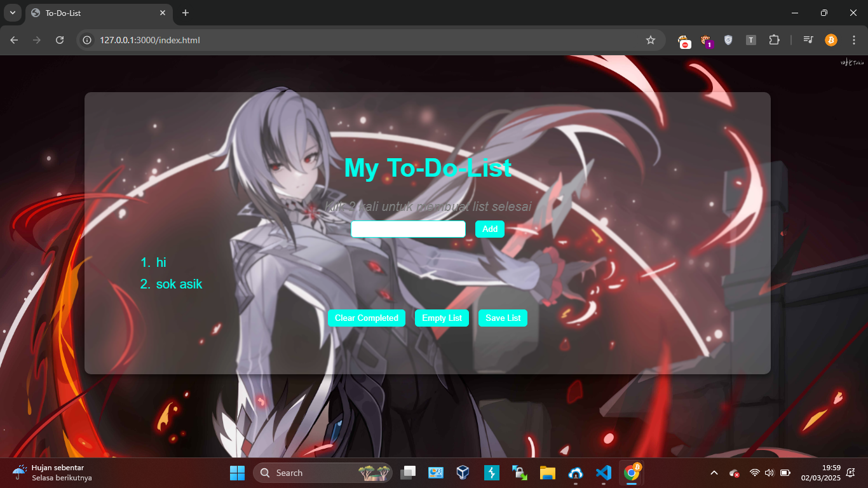Bookmark this page with star icon
Screen dimensions: 868x488
(651, 40)
